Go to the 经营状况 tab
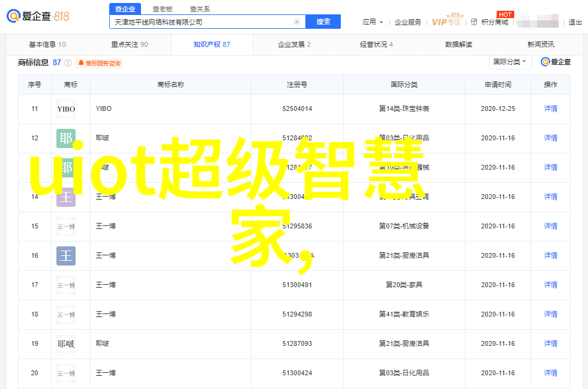Screen dimensions: 588x389 click(376, 44)
